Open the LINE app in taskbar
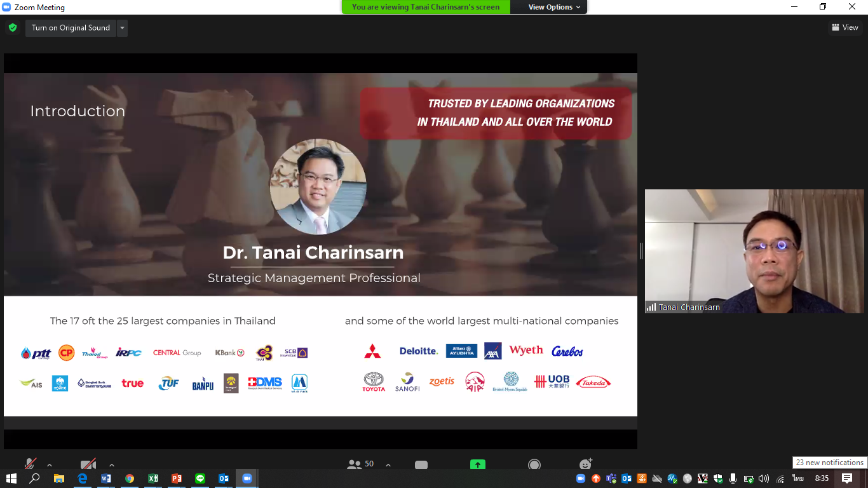 (200, 478)
